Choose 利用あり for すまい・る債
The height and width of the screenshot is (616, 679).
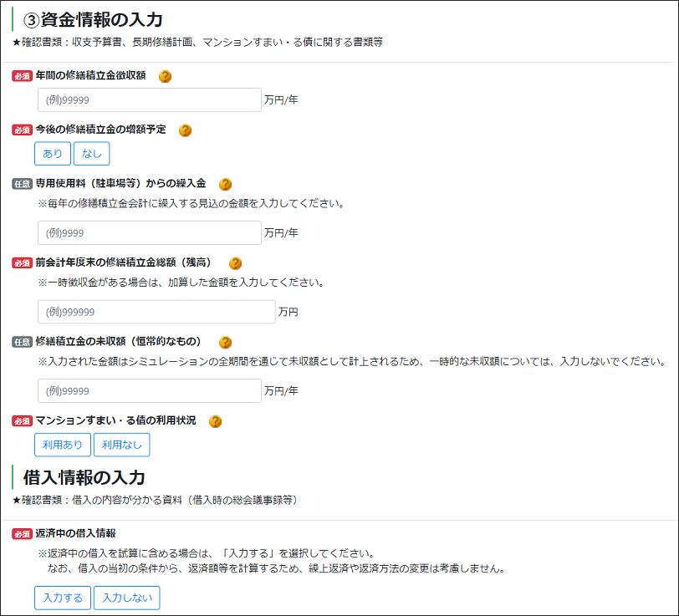(63, 445)
